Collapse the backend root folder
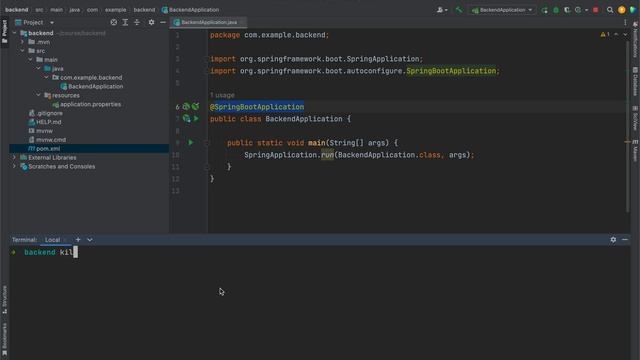 [x=15, y=33]
